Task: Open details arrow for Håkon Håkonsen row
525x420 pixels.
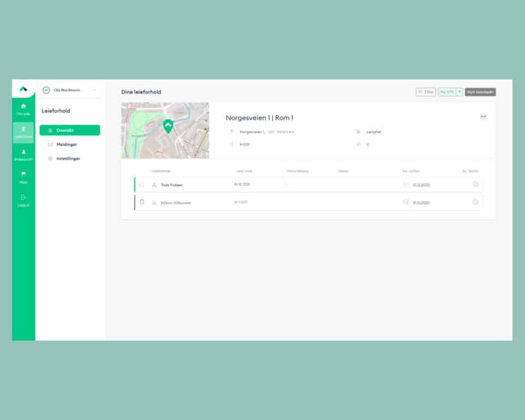Action: pos(475,202)
